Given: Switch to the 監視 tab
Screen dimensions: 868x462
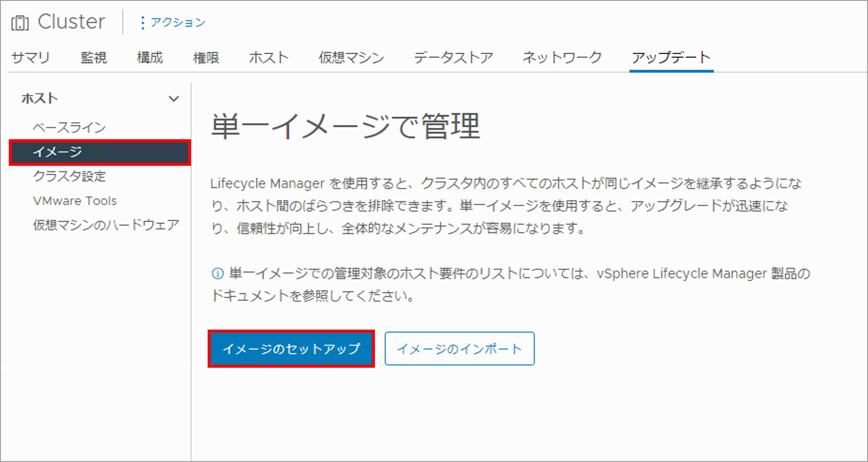Looking at the screenshot, I should tap(94, 58).
